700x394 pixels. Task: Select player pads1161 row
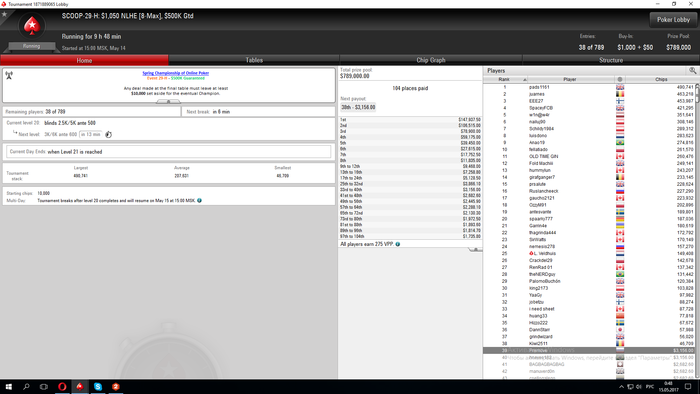point(589,87)
